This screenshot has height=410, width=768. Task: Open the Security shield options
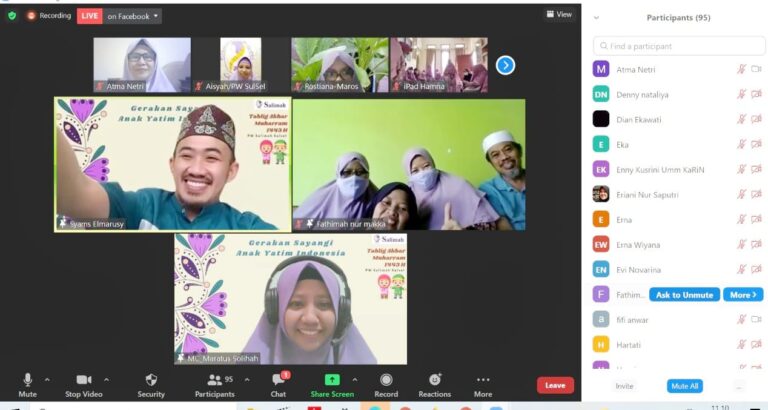[x=151, y=380]
